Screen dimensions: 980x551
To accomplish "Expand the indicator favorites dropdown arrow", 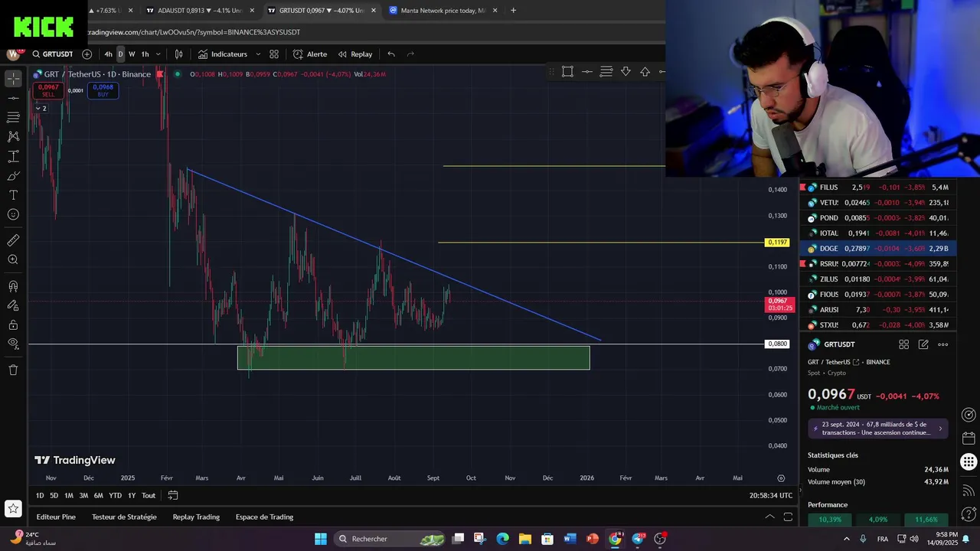I will pyautogui.click(x=258, y=54).
